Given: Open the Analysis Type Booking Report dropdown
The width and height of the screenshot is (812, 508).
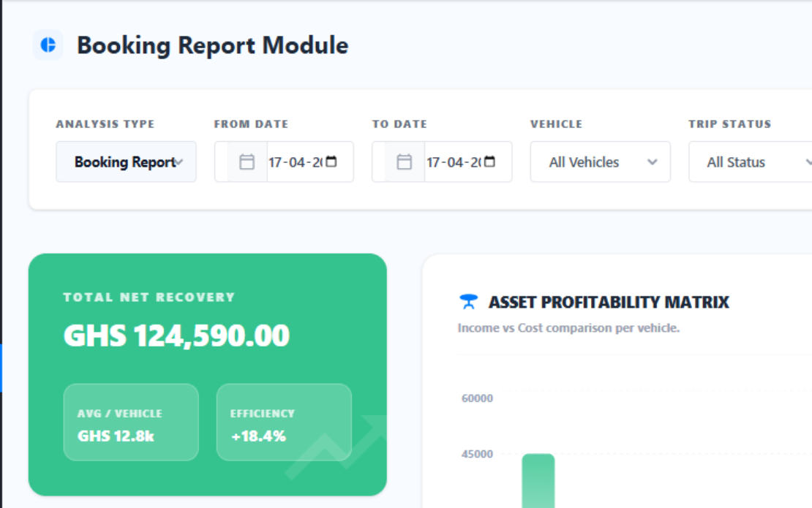Looking at the screenshot, I should 127,162.
